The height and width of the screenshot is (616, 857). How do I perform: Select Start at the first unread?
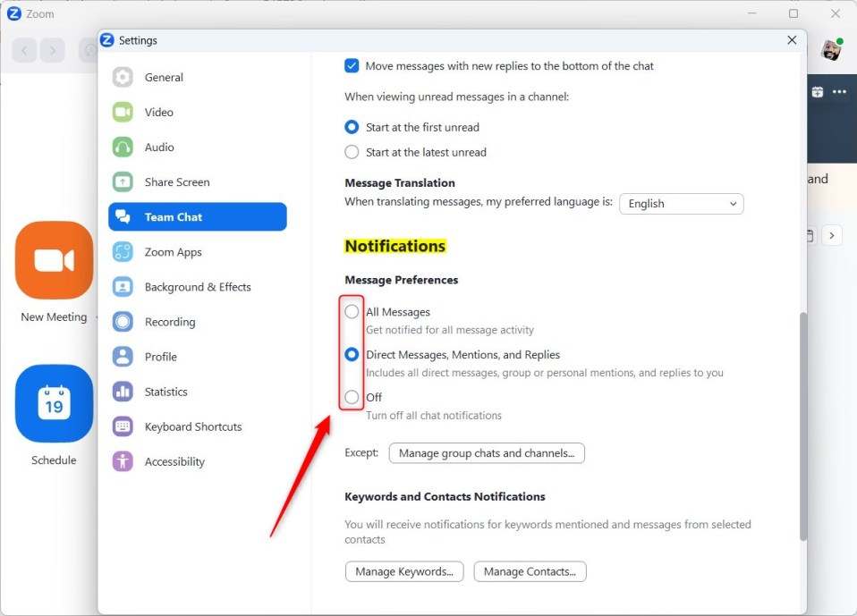point(352,127)
